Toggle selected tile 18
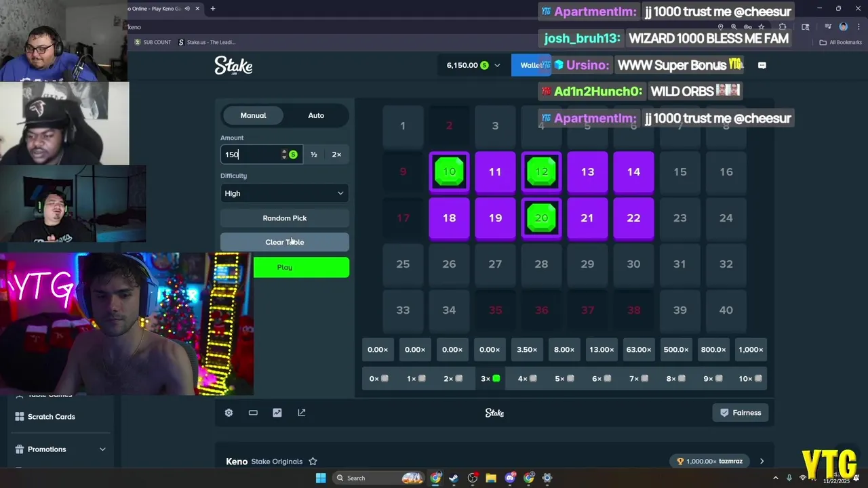Screen dimensions: 868x488 tap(449, 218)
